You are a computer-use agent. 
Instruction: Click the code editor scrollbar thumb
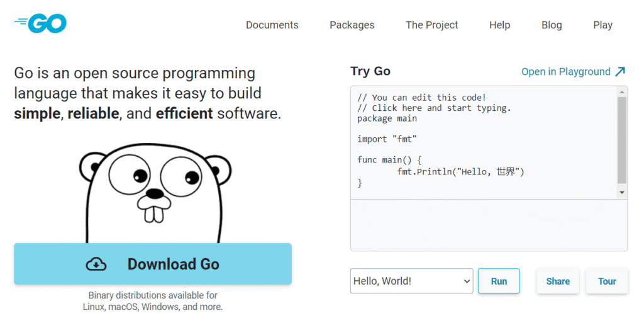(x=622, y=140)
